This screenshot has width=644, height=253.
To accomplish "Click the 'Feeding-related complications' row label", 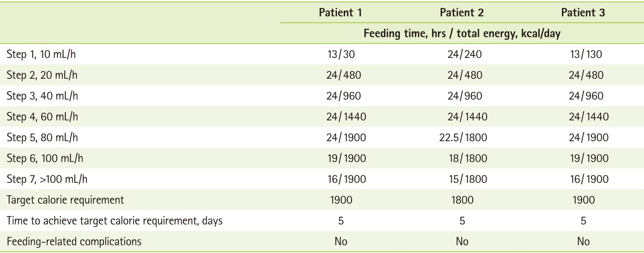I will (74, 241).
